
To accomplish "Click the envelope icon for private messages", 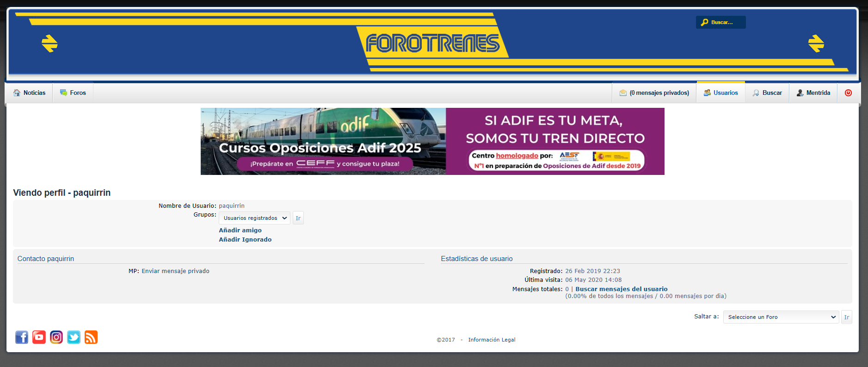I will click(623, 93).
